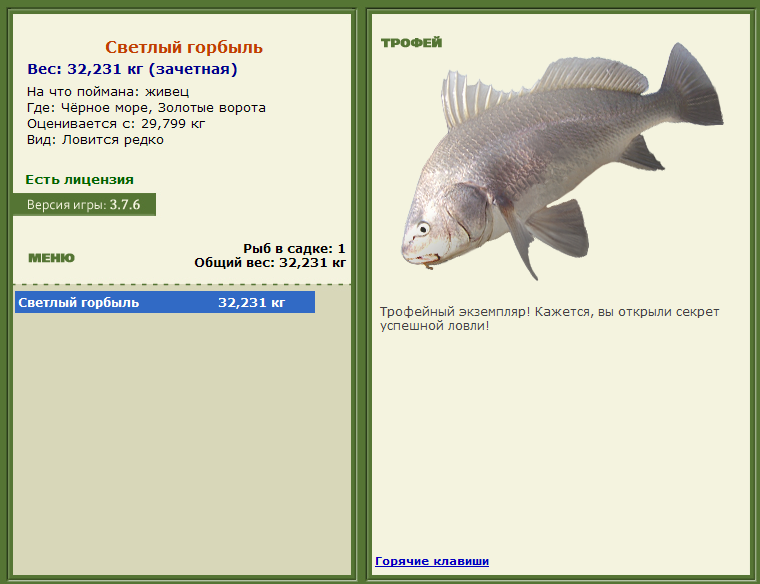Image resolution: width=760 pixels, height=584 pixels.
Task: Click the Общий вес: 32,231 кг total
Action: [x=270, y=263]
